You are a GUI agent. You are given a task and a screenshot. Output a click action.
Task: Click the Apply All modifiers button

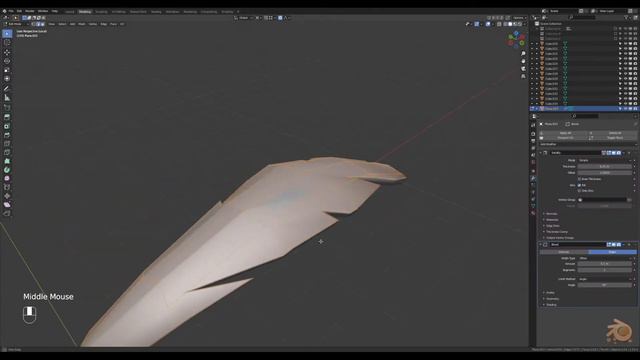564,133
